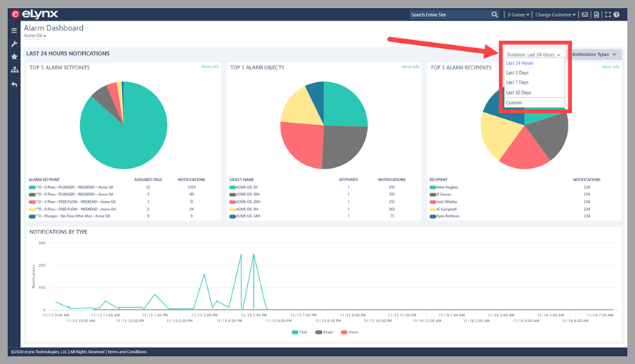Select Custom duration option
635x364 pixels.
pyautogui.click(x=514, y=102)
